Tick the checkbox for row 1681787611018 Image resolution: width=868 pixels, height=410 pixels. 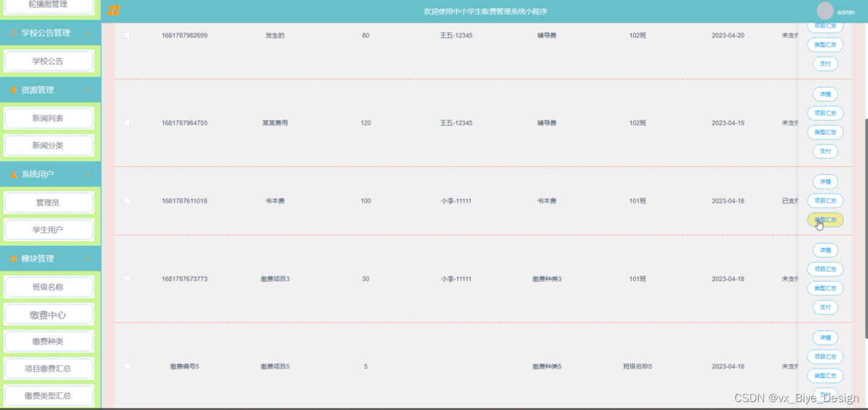(127, 200)
